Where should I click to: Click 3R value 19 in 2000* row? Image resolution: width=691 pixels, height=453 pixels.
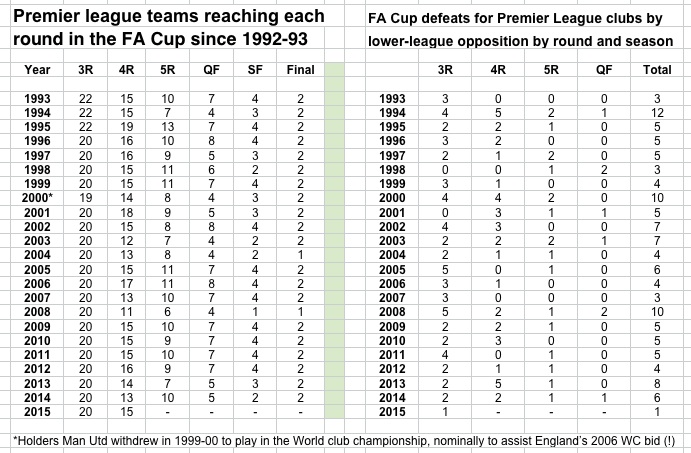85,198
